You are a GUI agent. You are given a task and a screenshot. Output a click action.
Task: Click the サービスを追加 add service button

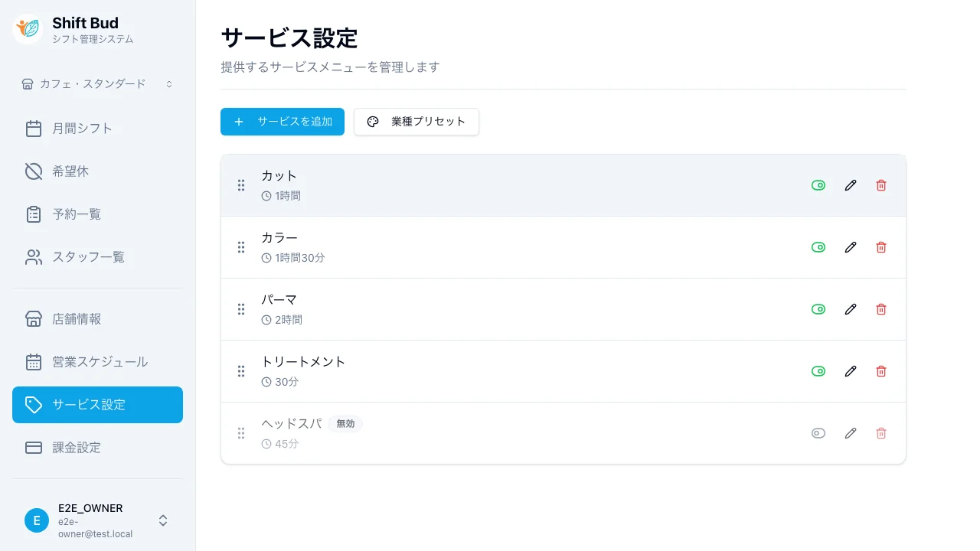coord(283,121)
